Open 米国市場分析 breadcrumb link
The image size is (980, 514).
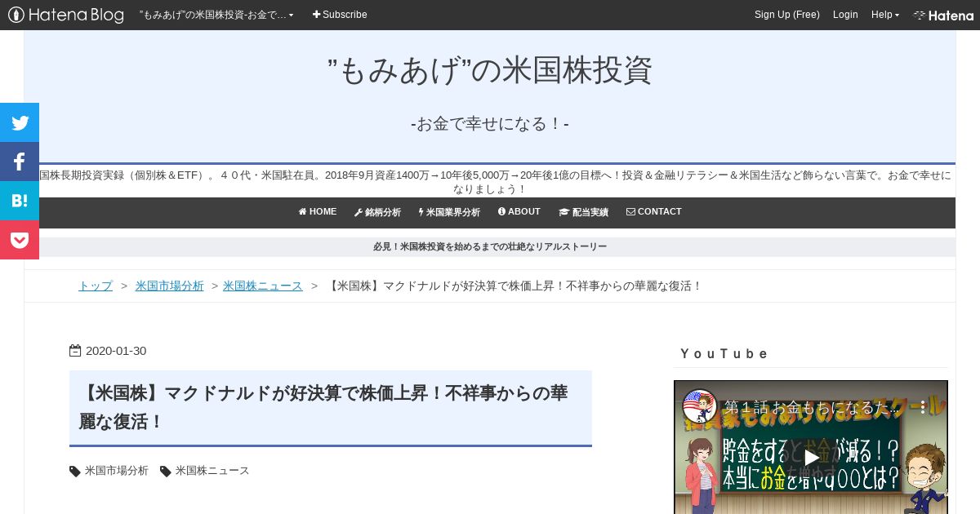(170, 286)
